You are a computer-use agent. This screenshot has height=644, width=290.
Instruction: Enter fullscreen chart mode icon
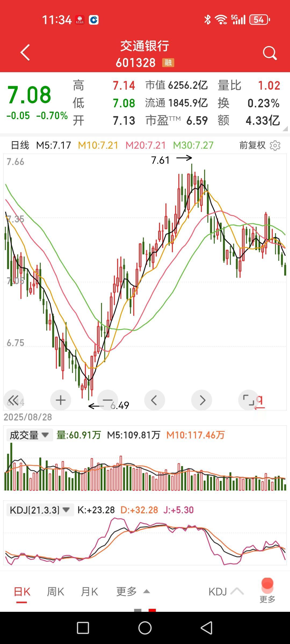(248, 400)
